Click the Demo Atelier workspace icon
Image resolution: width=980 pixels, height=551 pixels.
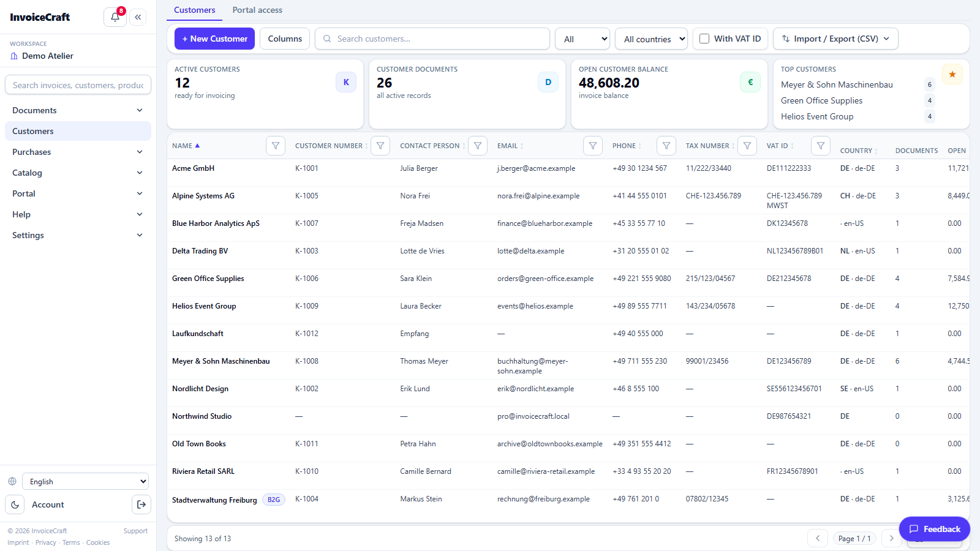tap(14, 56)
